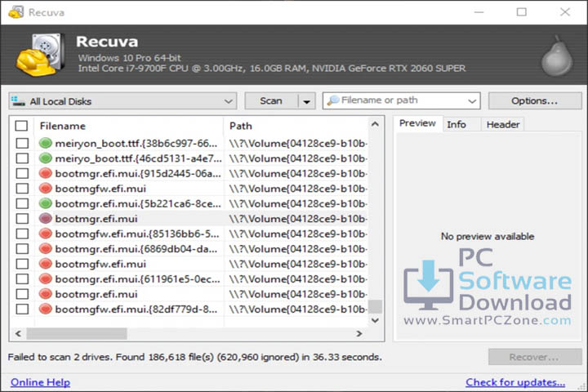Image resolution: width=588 pixels, height=392 pixels.
Task: Click the Recover... button
Action: coord(535,357)
